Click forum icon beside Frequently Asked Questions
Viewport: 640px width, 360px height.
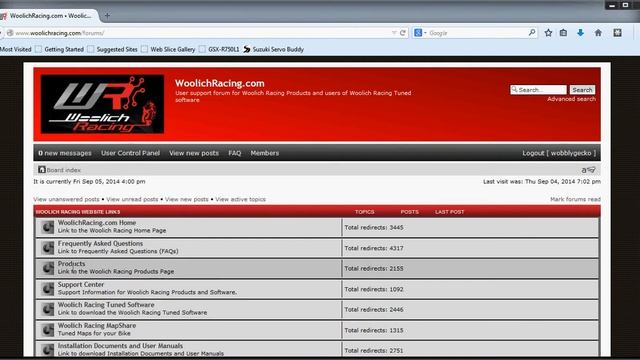[x=48, y=247]
